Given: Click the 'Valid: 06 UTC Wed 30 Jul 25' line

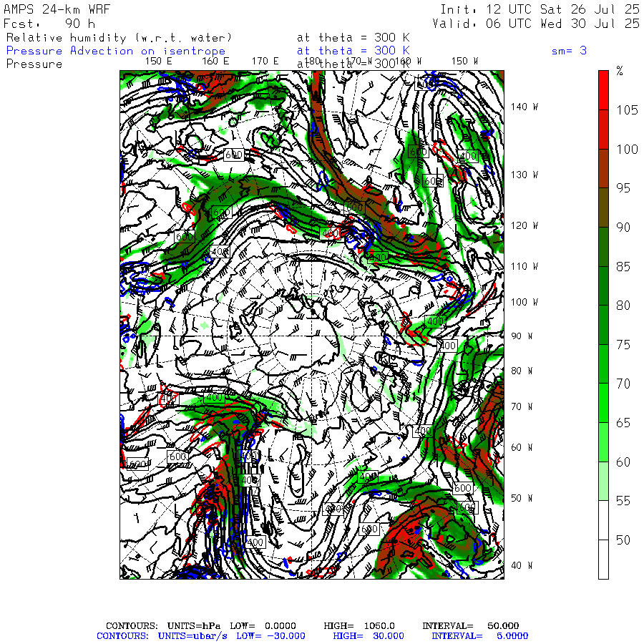Looking at the screenshot, I should pos(536,24).
